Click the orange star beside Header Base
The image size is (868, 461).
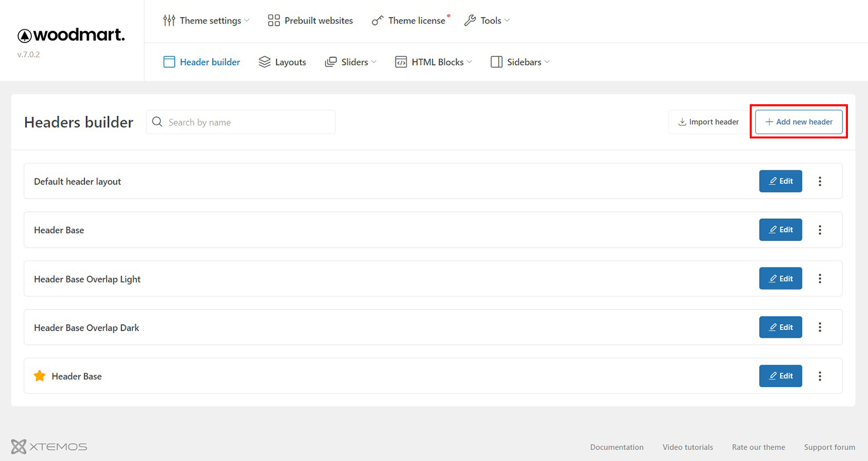point(40,376)
